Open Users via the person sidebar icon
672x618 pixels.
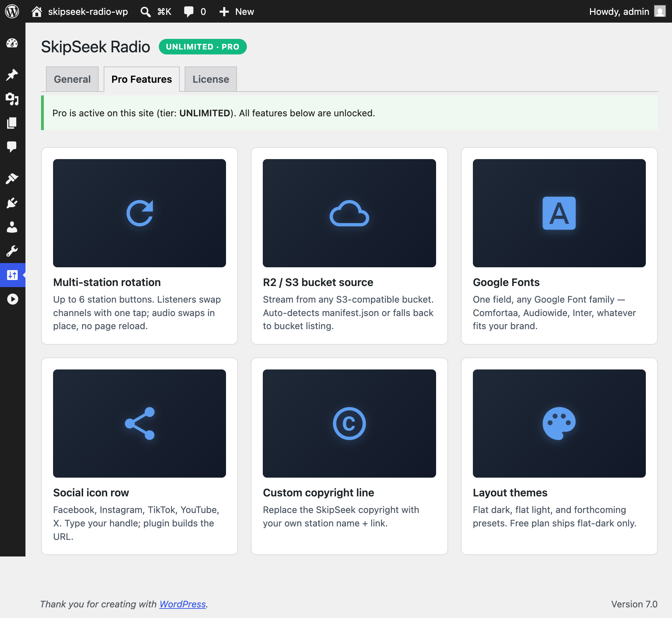[12, 227]
